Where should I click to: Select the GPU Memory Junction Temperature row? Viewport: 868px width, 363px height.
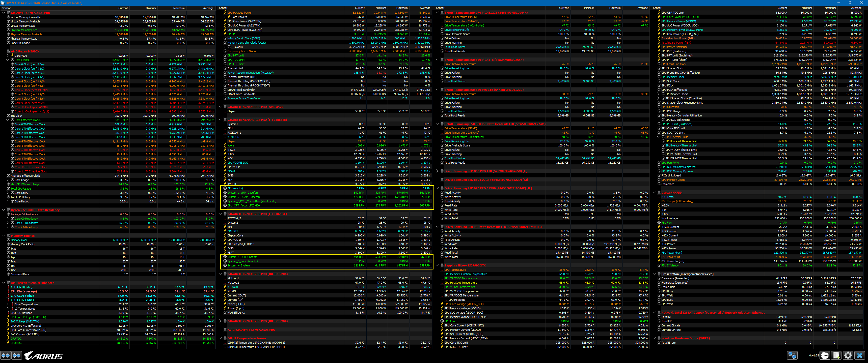pyautogui.click(x=542, y=274)
